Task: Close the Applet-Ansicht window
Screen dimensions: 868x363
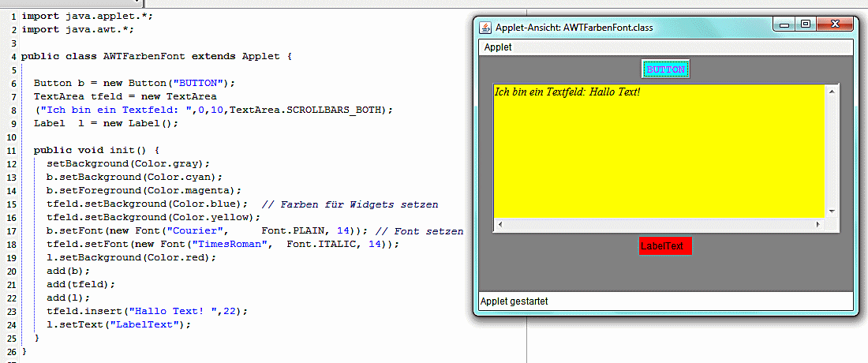Action: [833, 25]
